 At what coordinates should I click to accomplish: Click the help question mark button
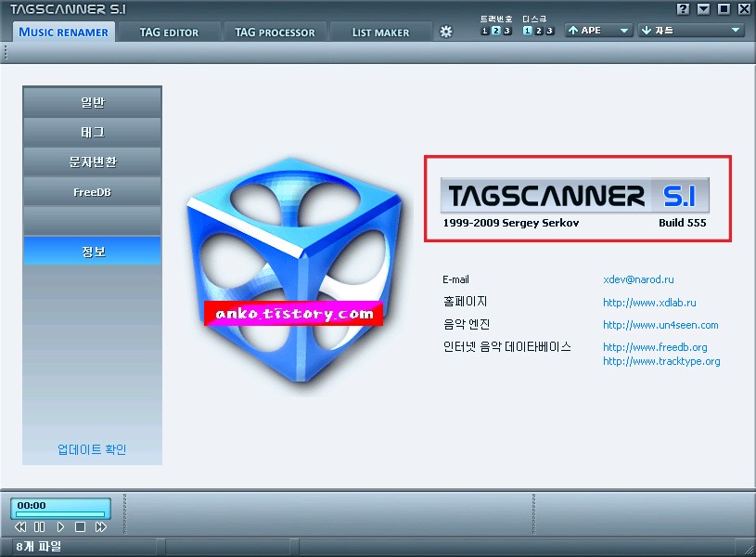683,9
